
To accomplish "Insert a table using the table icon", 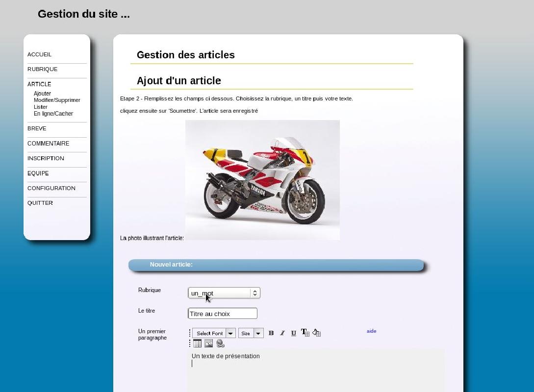I will [197, 343].
